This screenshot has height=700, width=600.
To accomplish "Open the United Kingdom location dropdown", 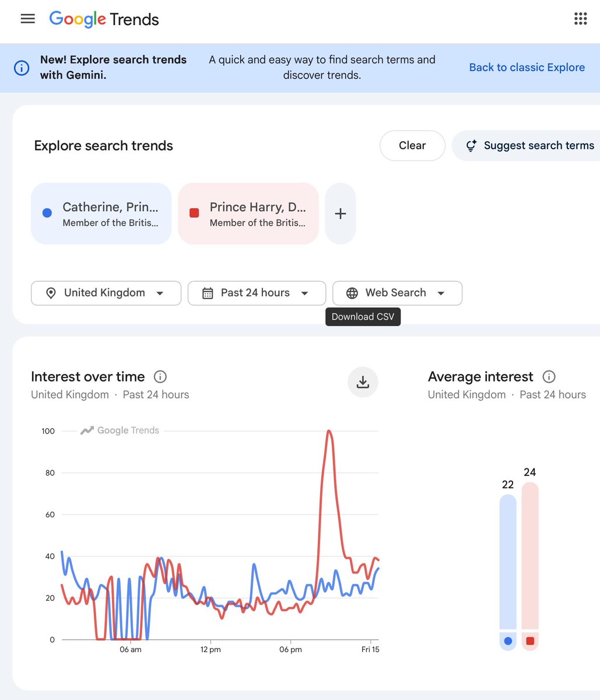I will coord(106,293).
